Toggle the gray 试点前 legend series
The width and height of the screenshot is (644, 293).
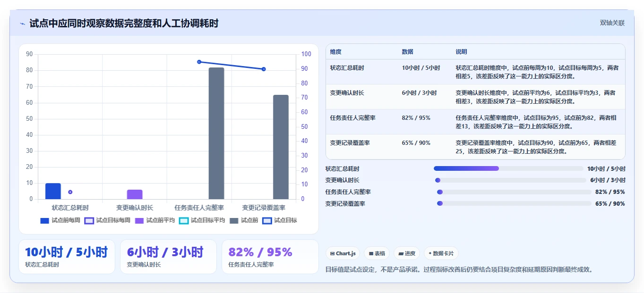pos(244,220)
